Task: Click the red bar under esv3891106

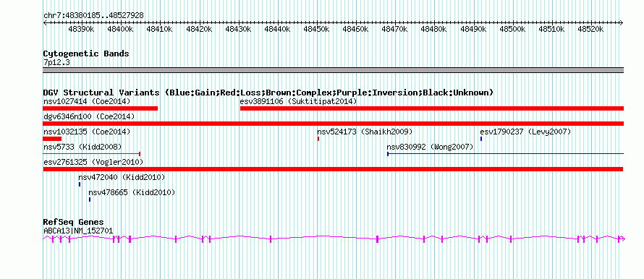Action: point(432,108)
